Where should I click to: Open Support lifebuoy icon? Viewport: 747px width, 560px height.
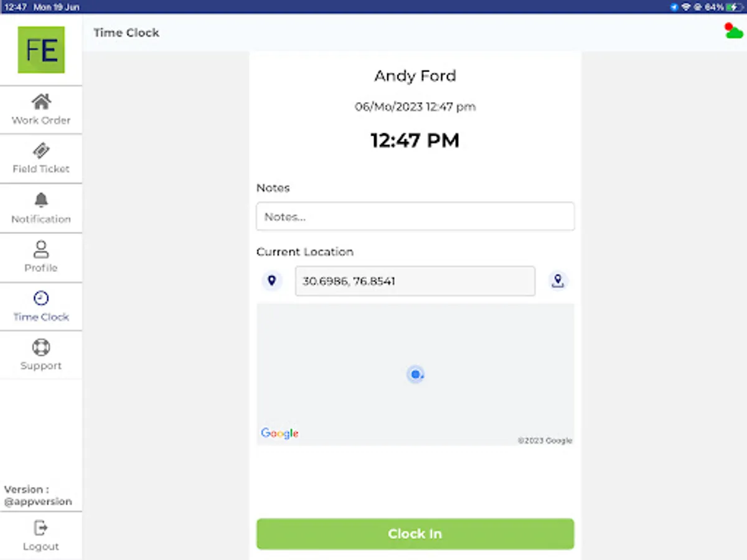pyautogui.click(x=41, y=347)
